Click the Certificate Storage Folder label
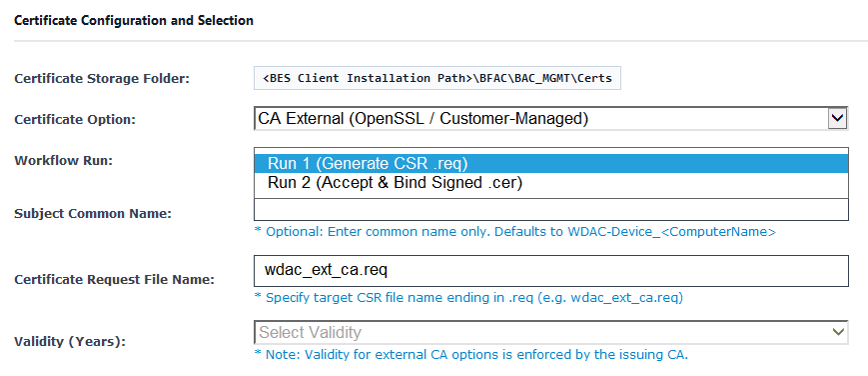Image resolution: width=868 pixels, height=376 pixels. (102, 79)
